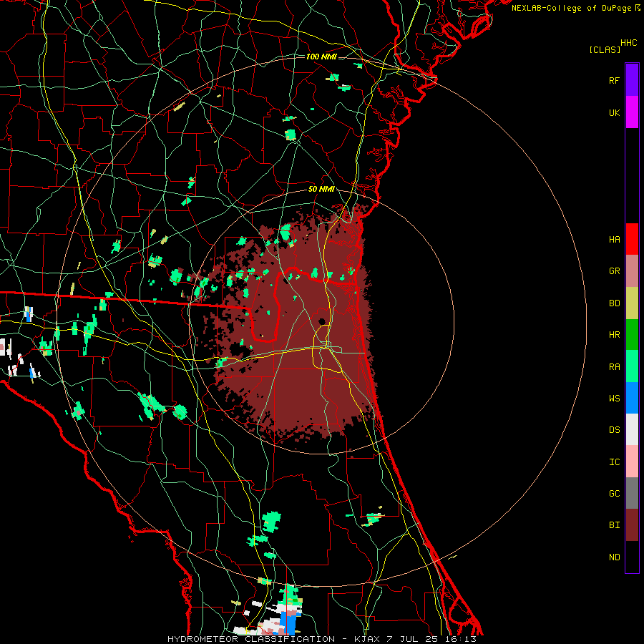Click the BD legend label
The image size is (644, 644).
[x=614, y=303]
